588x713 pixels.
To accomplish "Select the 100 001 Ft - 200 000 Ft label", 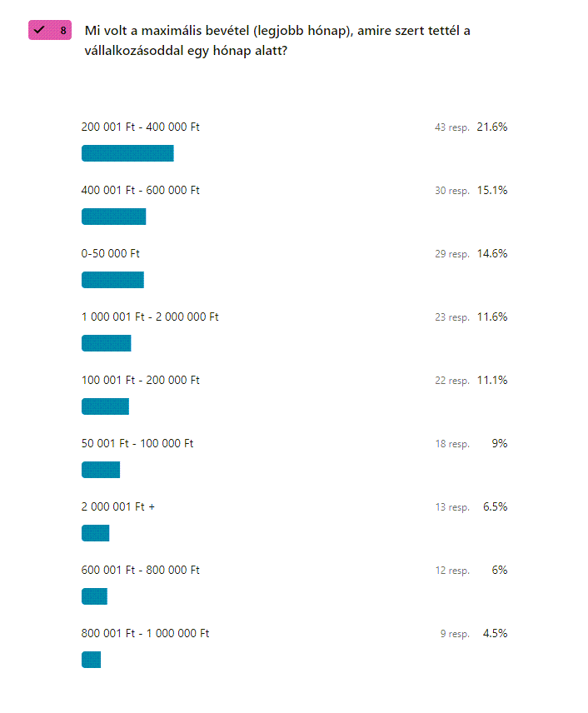I will pyautogui.click(x=140, y=380).
